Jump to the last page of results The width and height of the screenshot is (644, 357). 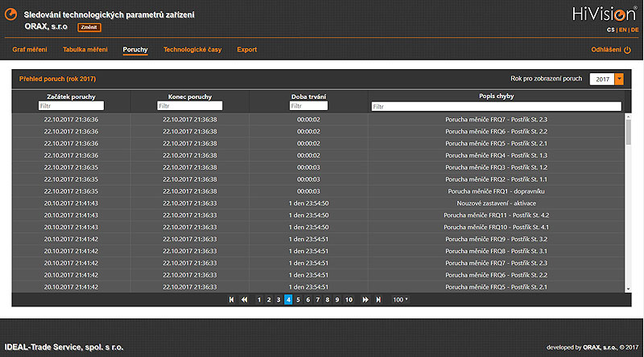click(x=378, y=300)
